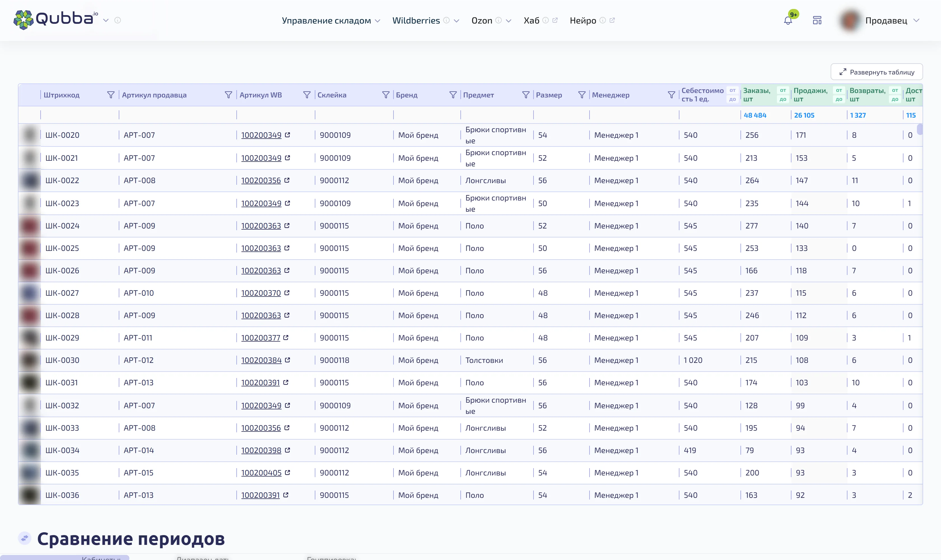Click info icon beside Ozon menu
This screenshot has width=941, height=560.
tap(499, 20)
